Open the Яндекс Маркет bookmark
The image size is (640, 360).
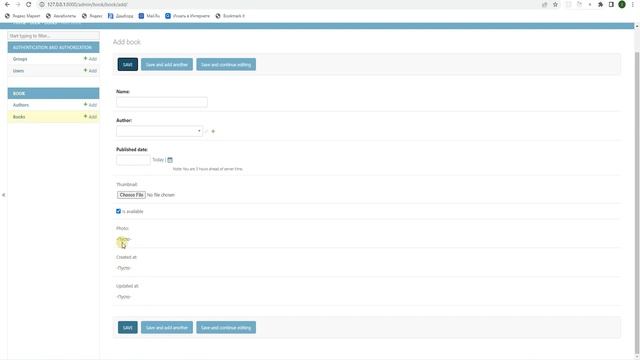click(x=22, y=16)
